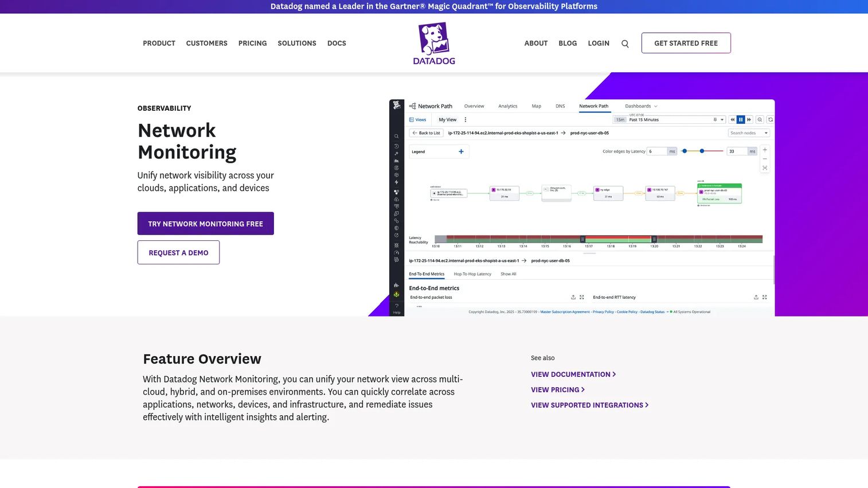Click the Legend plus icon
The height and width of the screenshot is (488, 868).
(x=461, y=151)
